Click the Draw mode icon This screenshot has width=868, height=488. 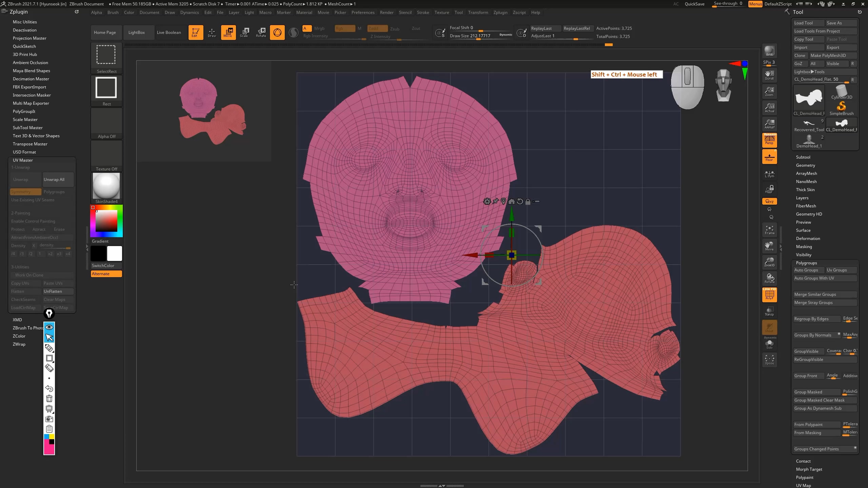(212, 32)
